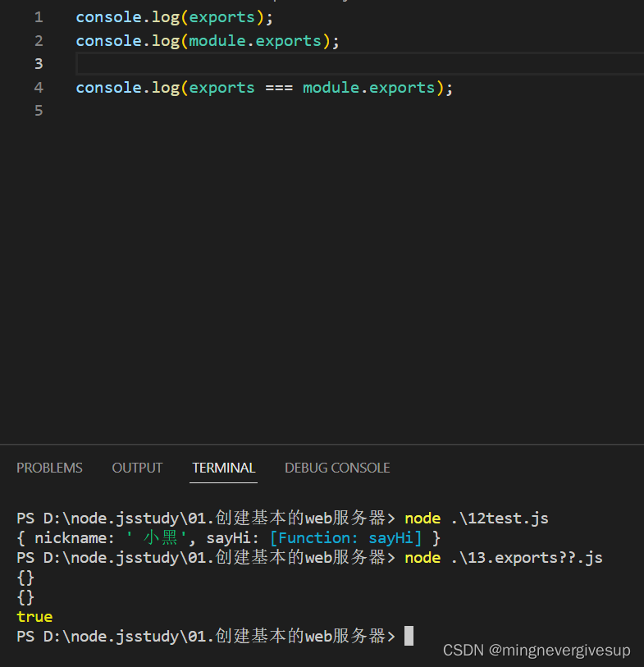Click the 'true' terminal output
Viewport: 644px width, 667px height.
[34, 617]
